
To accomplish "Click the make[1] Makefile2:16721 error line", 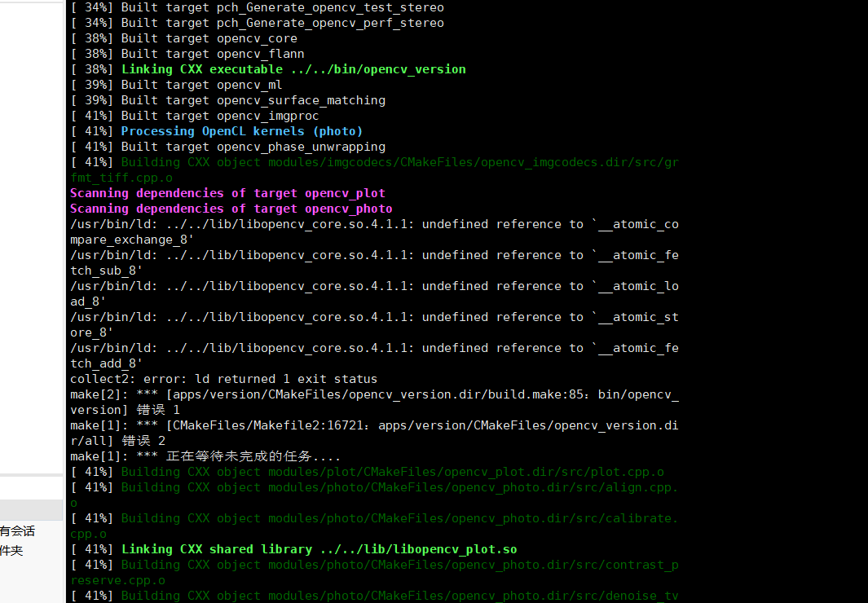I will [374, 426].
